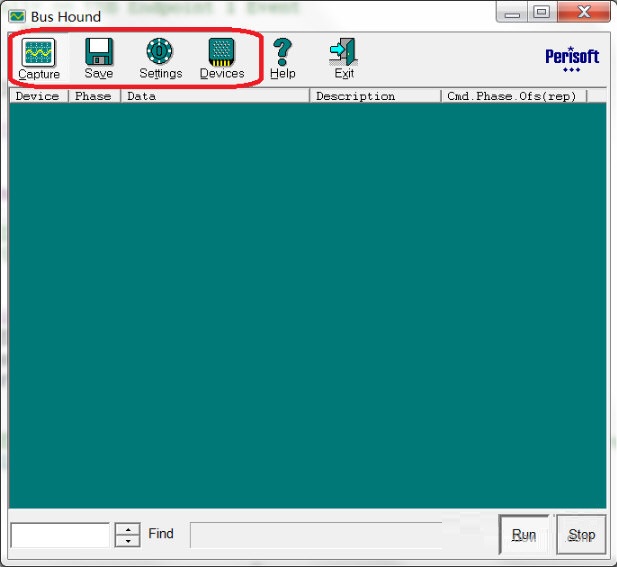Maximize the Bus Hound window

pos(542,13)
